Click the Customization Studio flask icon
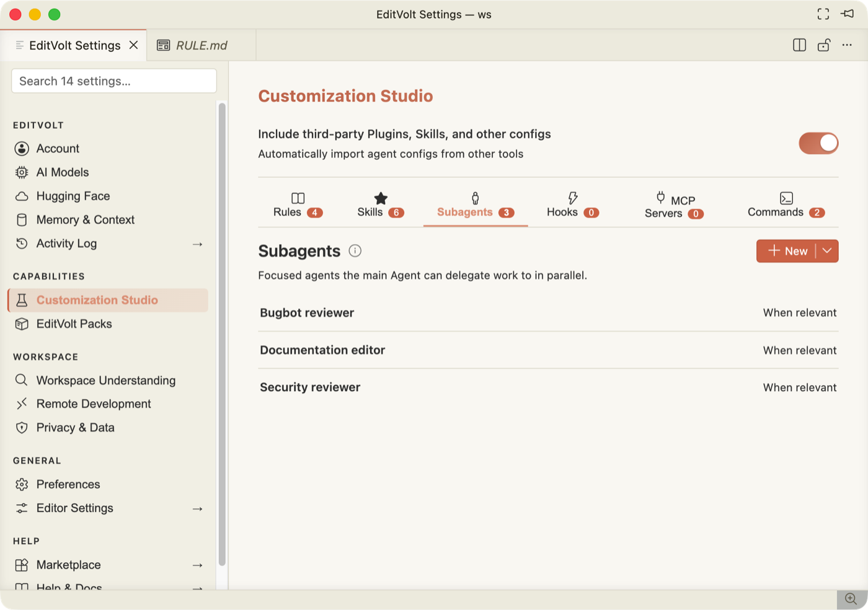Image resolution: width=868 pixels, height=610 pixels. pos(22,300)
